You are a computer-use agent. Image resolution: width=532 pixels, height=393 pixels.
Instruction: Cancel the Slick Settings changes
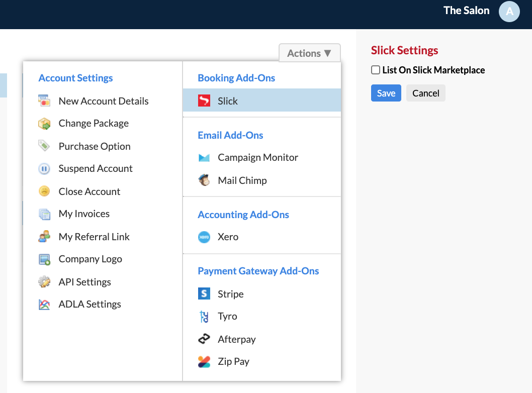(425, 93)
